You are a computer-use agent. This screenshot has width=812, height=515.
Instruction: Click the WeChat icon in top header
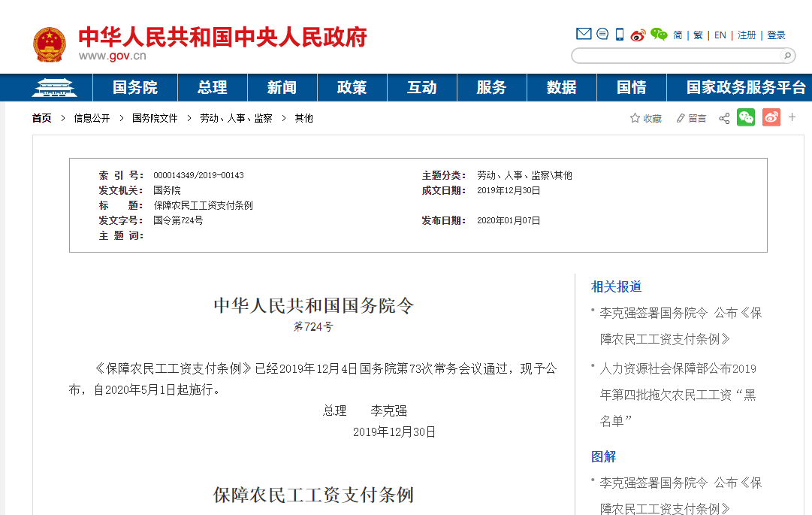click(x=659, y=34)
